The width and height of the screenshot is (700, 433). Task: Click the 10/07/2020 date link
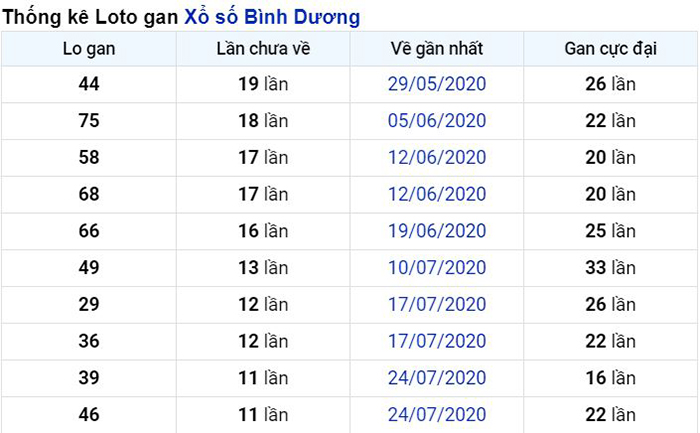pyautogui.click(x=437, y=267)
